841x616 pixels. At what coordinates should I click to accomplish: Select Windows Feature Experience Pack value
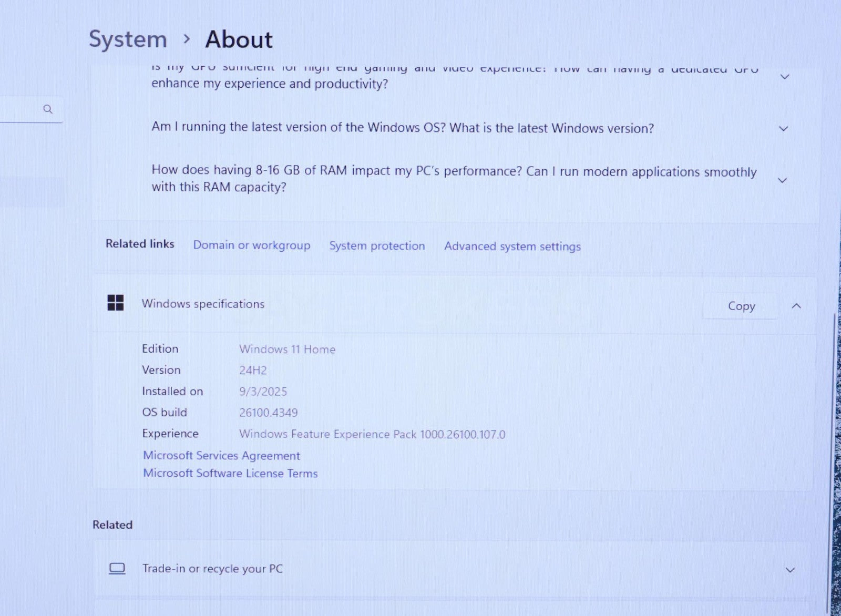point(372,434)
